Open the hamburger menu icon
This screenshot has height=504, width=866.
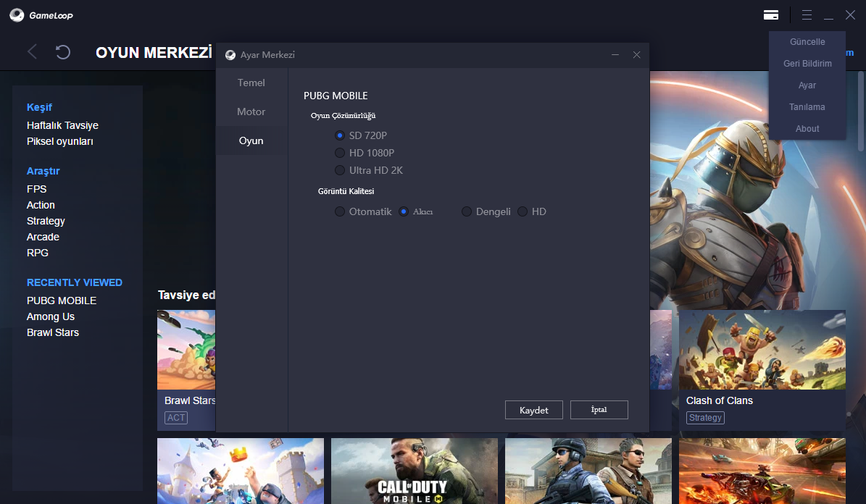pyautogui.click(x=807, y=15)
